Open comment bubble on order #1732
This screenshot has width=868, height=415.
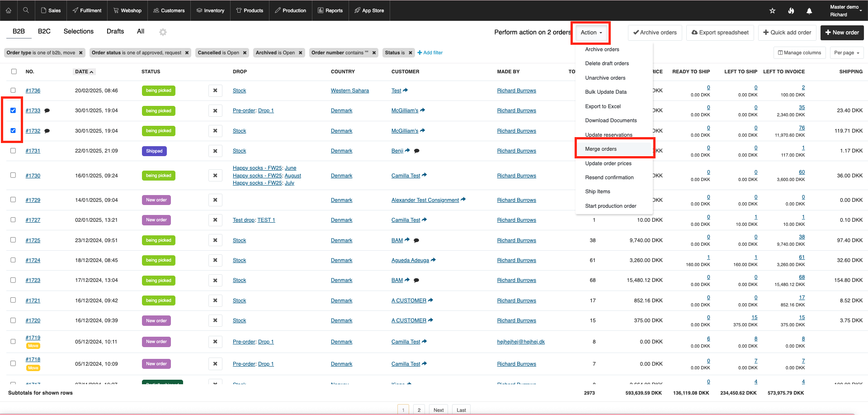click(x=47, y=131)
